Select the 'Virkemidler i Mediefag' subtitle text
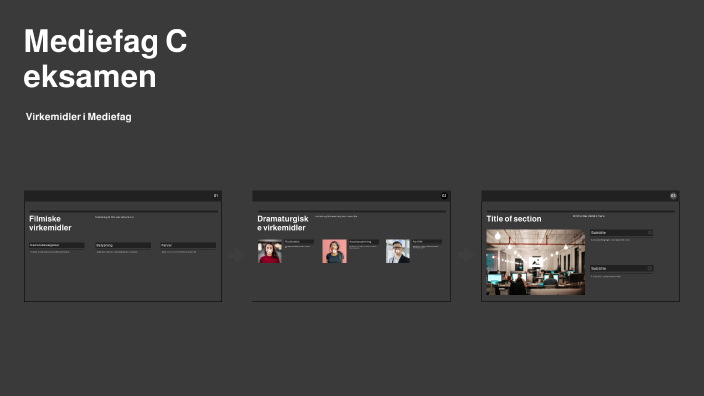 point(79,117)
